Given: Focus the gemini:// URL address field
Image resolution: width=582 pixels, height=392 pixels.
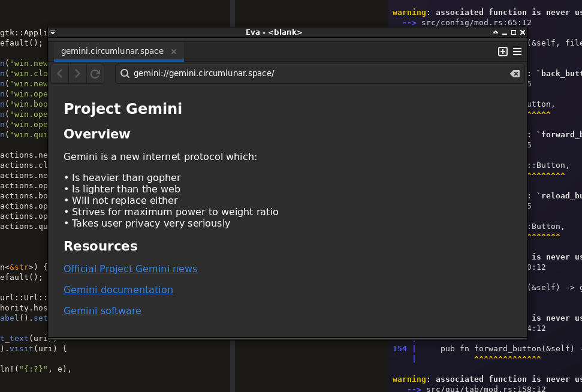Looking at the screenshot, I should click(320, 74).
